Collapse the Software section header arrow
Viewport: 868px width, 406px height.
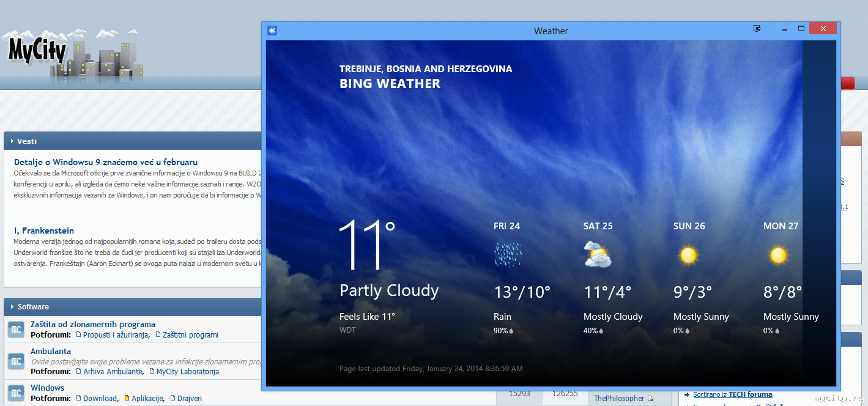[x=12, y=307]
